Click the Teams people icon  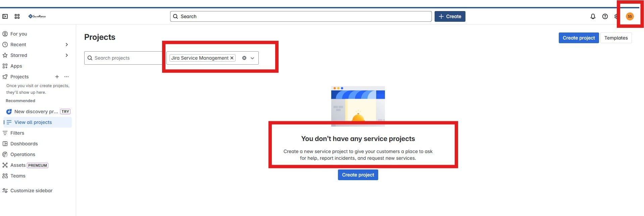(x=5, y=176)
